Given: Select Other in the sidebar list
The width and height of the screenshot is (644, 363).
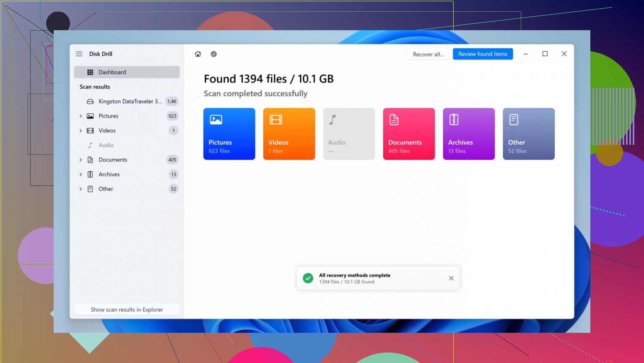Looking at the screenshot, I should click(x=106, y=189).
